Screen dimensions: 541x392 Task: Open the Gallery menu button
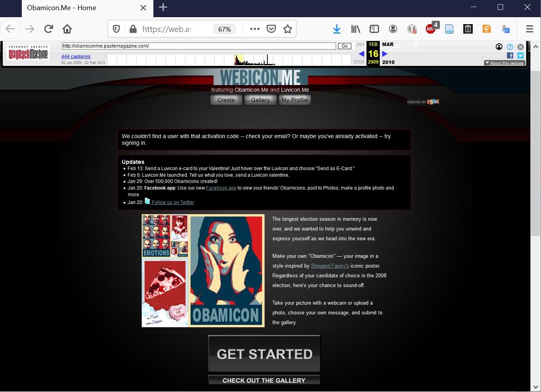coord(260,100)
